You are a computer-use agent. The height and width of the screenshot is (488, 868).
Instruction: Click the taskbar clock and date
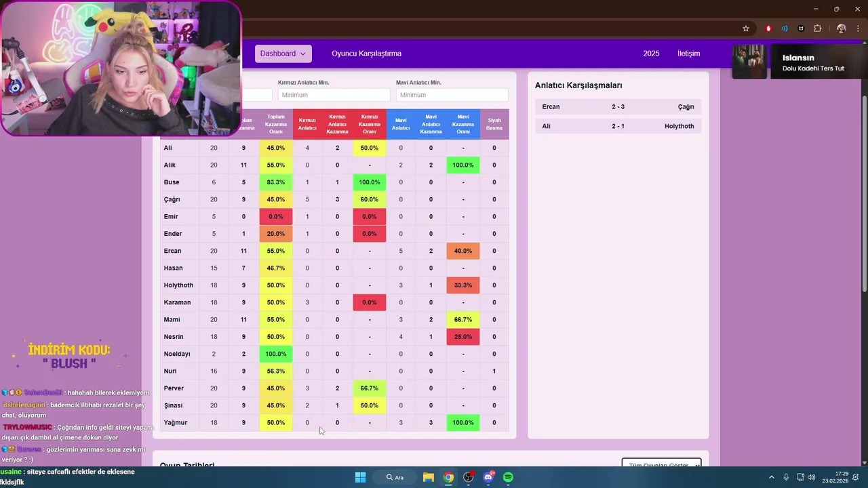[835, 477]
